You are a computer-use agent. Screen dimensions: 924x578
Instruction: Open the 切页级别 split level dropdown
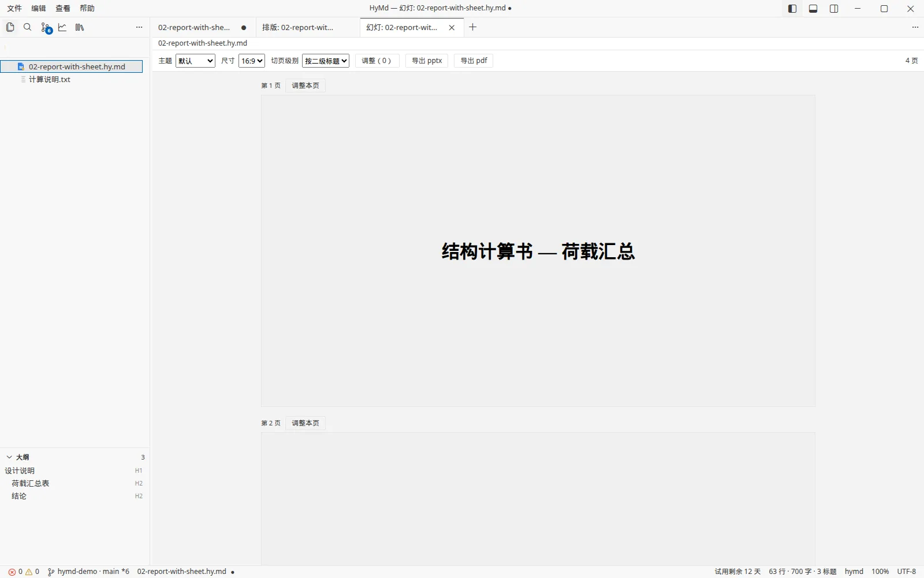click(326, 61)
